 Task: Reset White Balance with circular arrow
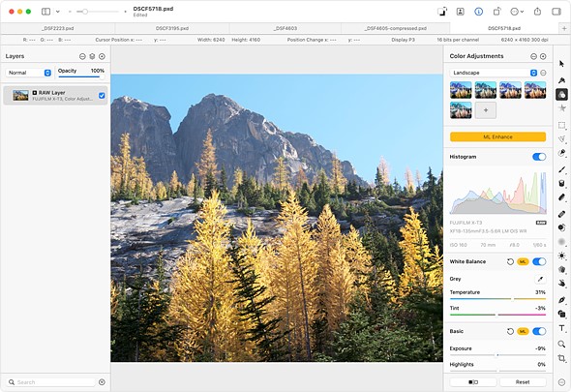510,261
